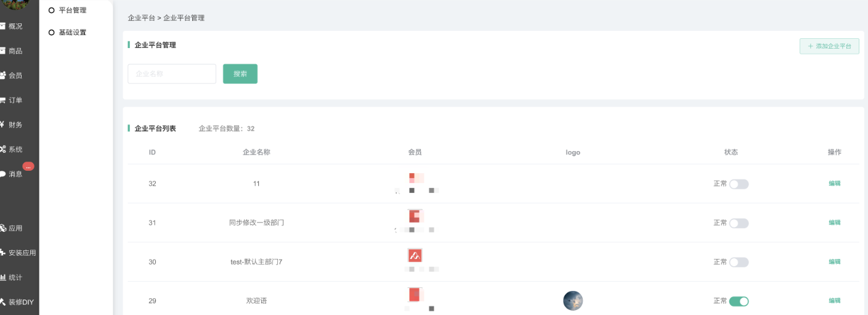Open the 系统 system settings icon
This screenshot has width=868, height=315.
click(12, 150)
